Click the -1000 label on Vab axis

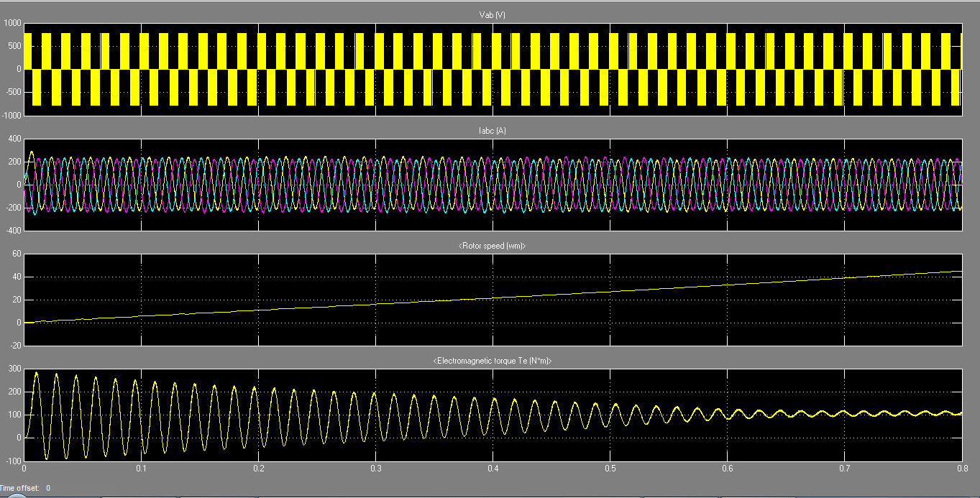11,115
